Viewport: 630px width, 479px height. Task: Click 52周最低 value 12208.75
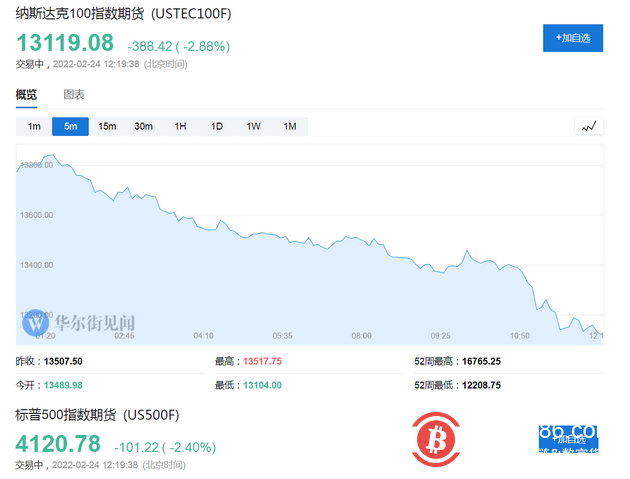[481, 385]
